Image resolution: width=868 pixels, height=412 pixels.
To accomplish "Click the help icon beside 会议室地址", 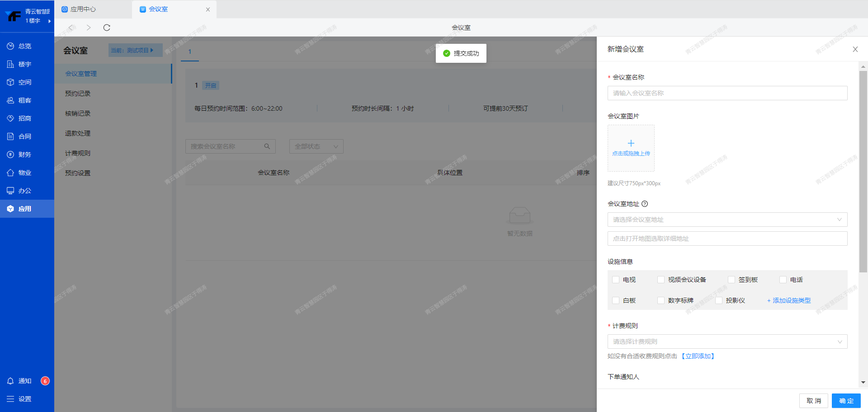I will tap(645, 204).
